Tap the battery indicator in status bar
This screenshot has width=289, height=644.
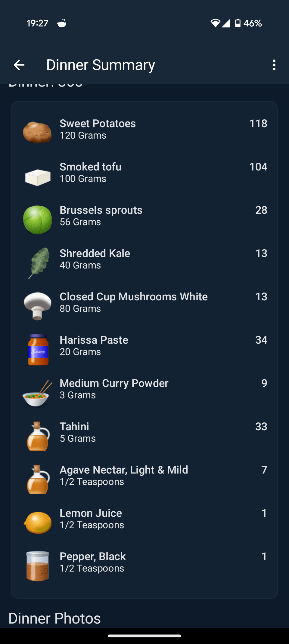click(x=238, y=23)
